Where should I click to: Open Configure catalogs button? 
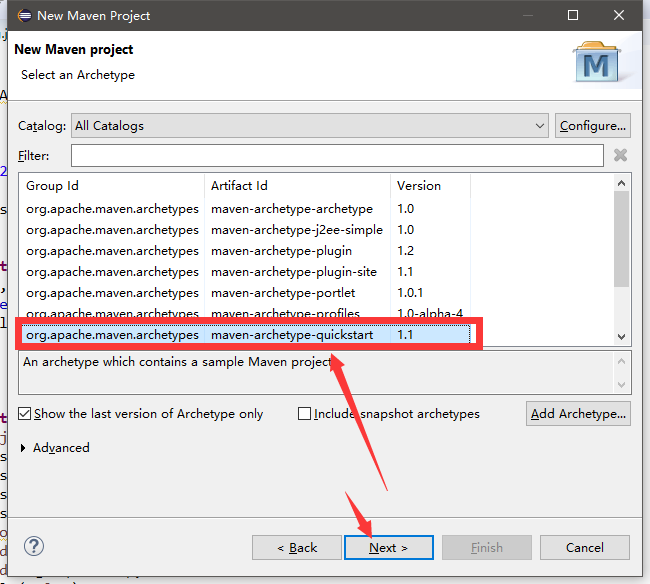click(x=593, y=126)
